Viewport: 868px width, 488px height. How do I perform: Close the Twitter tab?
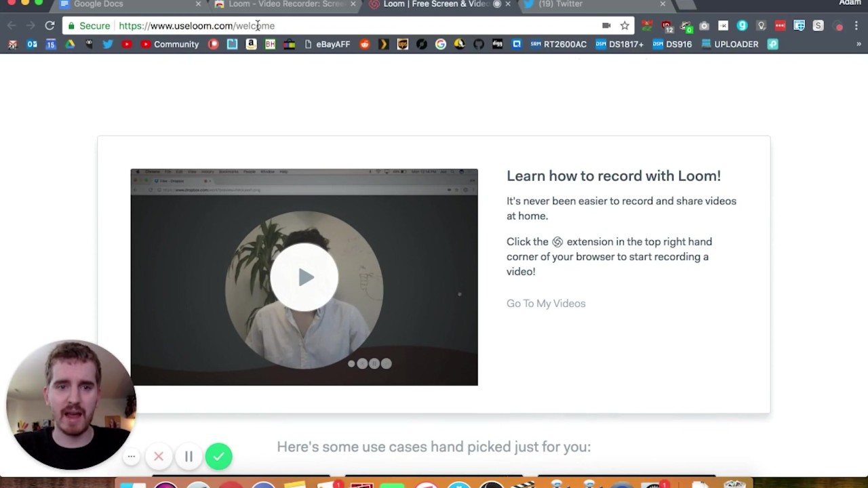coord(663,4)
